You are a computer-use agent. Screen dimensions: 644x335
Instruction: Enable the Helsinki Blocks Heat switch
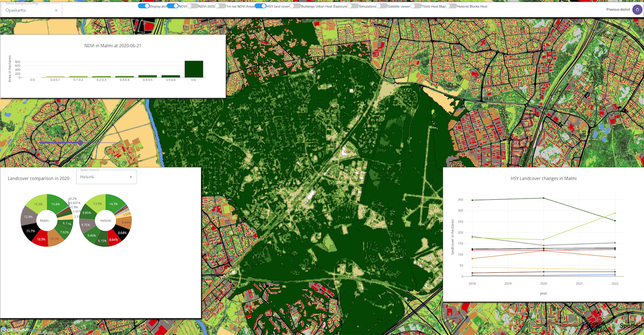click(451, 6)
